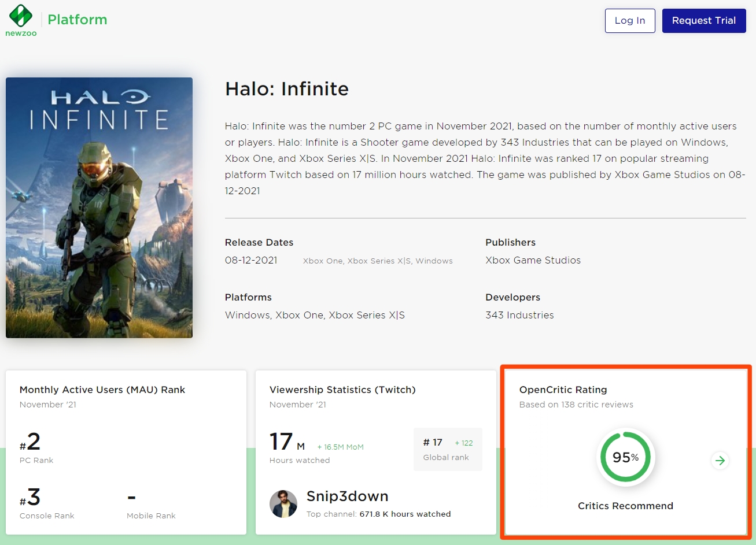Click the Mobile Rank label
The image size is (756, 545).
(151, 516)
